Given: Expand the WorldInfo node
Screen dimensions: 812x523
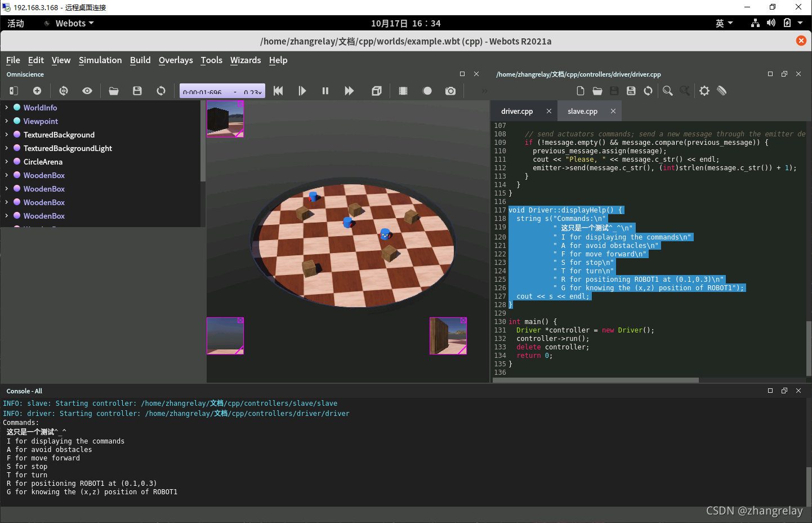Looking at the screenshot, I should [7, 108].
